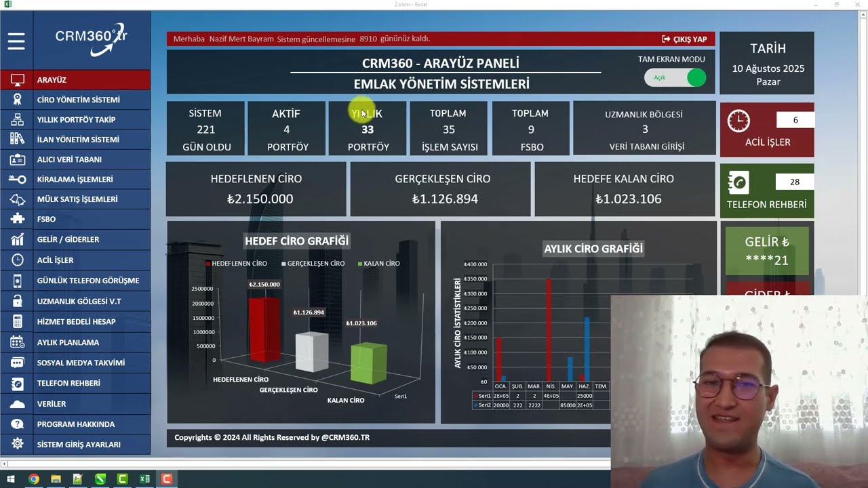Viewport: 868px width, 488px height.
Task: Open File Explorer from the taskbar
Action: (56, 479)
